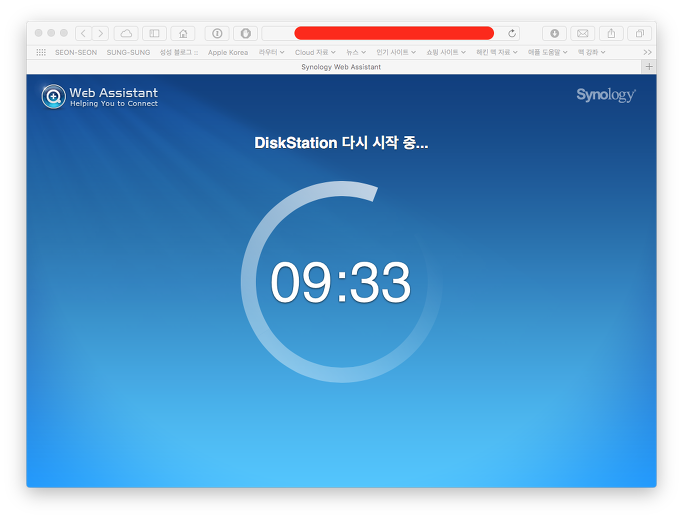The image size is (683, 519).
Task: Click the Web Assistant logo icon
Action: 53,96
